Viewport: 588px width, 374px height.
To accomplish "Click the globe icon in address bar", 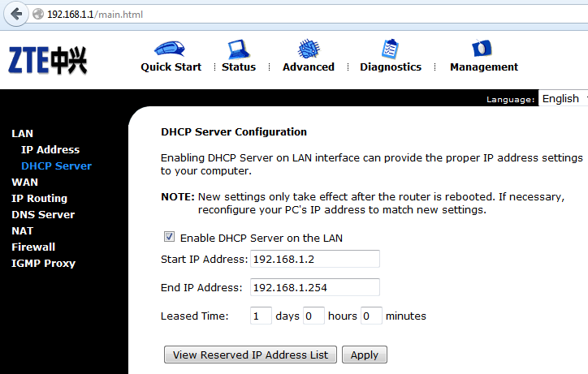I will pyautogui.click(x=37, y=15).
